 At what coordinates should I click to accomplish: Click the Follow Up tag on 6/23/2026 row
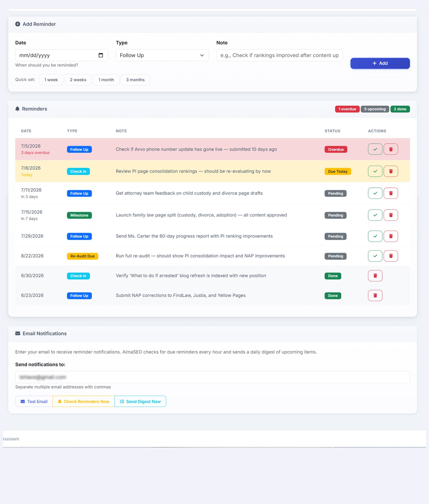(79, 296)
